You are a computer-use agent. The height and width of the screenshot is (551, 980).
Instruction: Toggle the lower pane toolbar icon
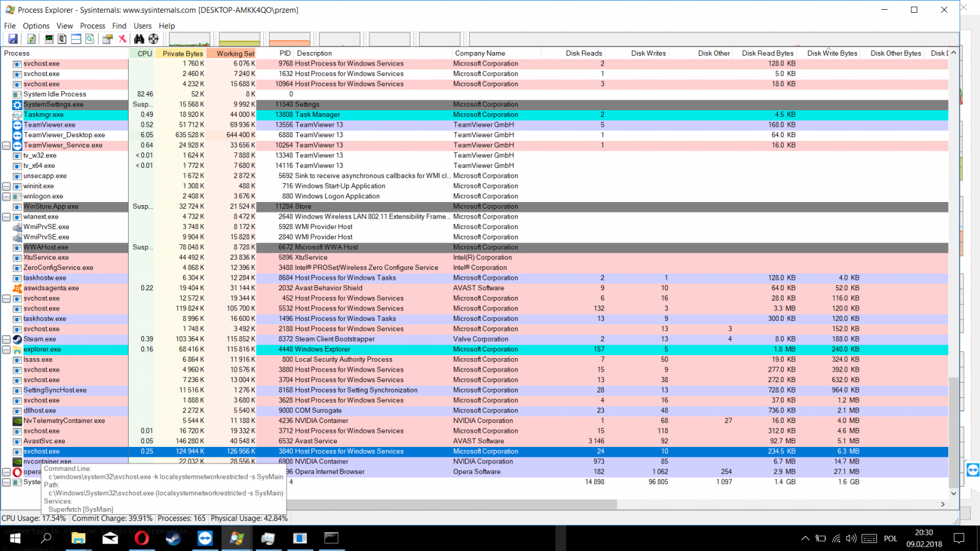(x=76, y=39)
